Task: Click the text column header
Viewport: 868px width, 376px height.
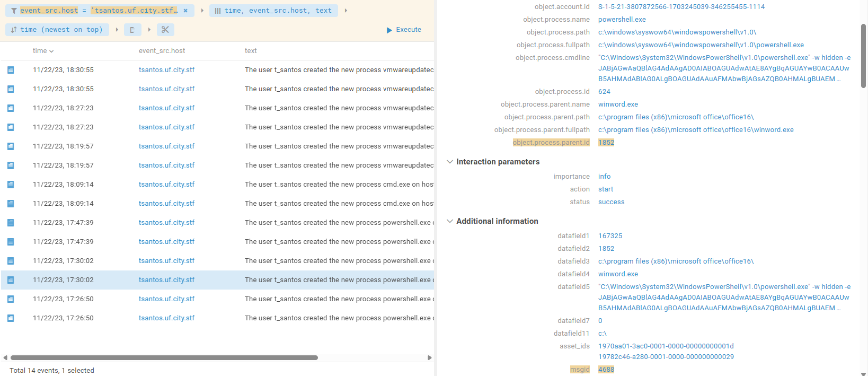Action: (x=251, y=51)
